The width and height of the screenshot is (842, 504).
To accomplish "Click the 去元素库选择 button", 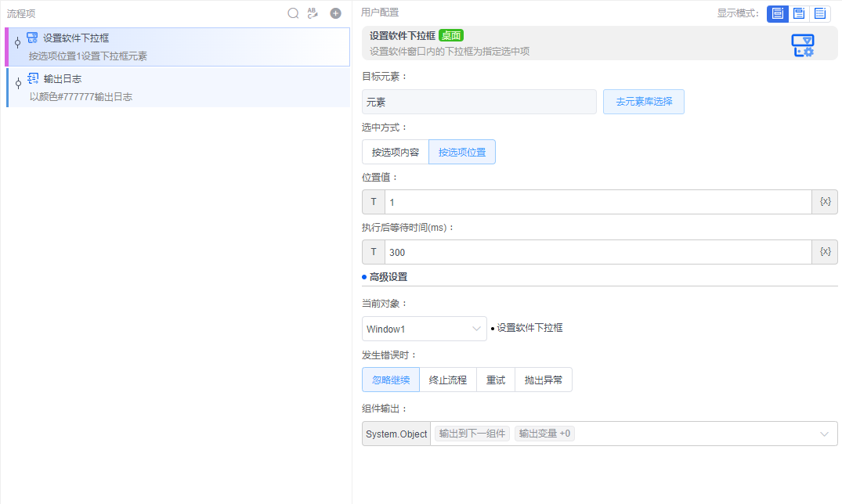I will click(x=643, y=101).
